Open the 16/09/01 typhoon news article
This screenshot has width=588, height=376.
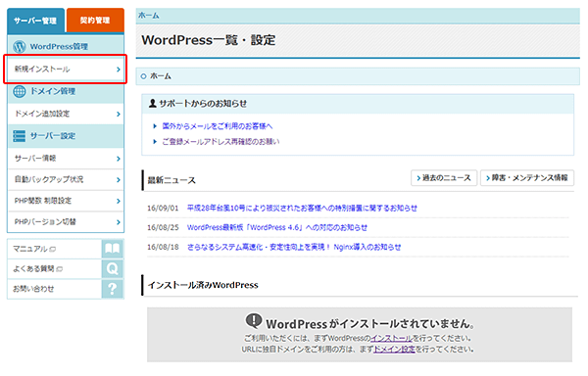302,209
